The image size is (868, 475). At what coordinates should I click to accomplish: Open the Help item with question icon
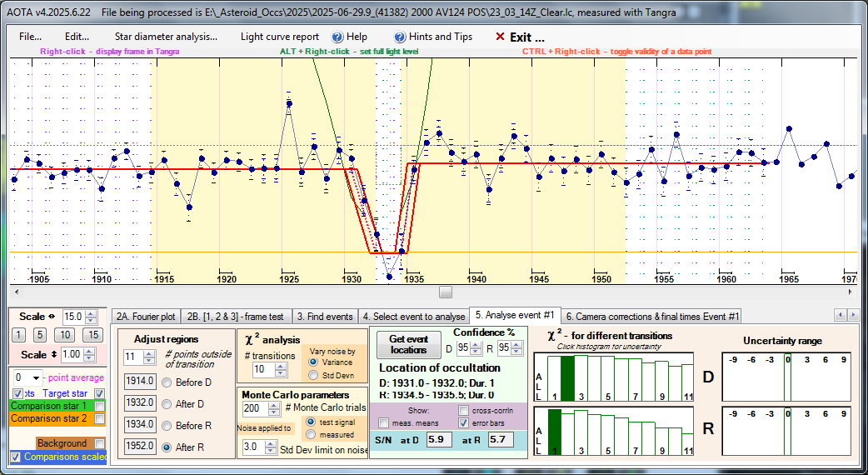pyautogui.click(x=349, y=37)
